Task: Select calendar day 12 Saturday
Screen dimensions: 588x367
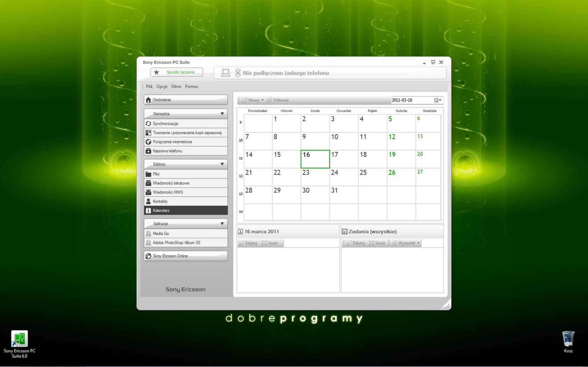Action: point(401,141)
